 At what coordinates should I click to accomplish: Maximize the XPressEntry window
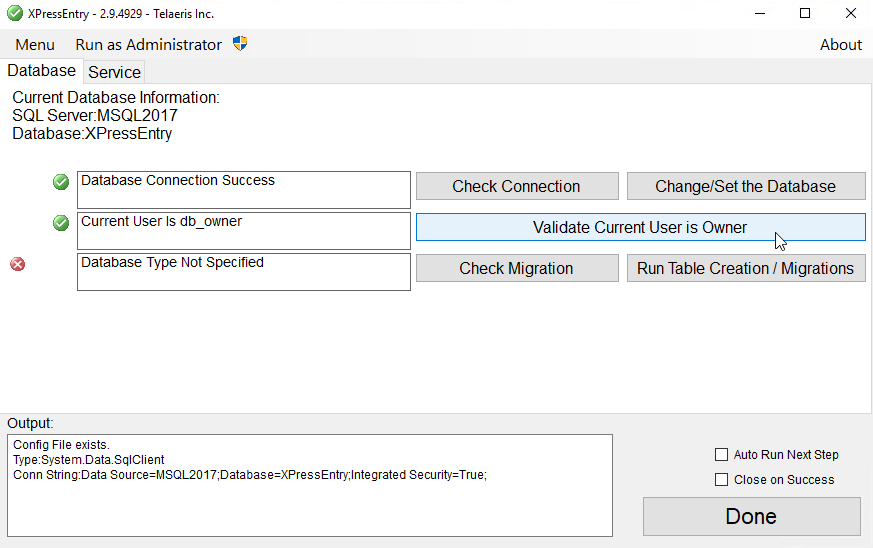point(805,13)
